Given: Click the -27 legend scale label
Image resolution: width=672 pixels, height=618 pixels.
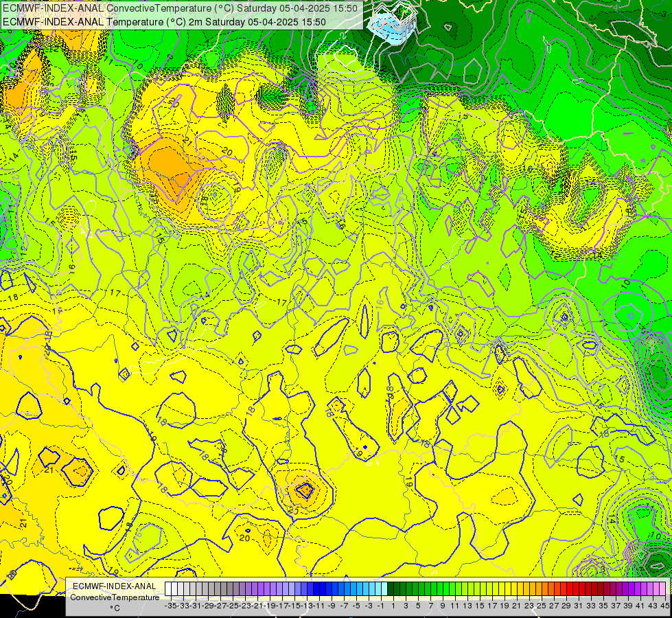Looking at the screenshot, I should pyautogui.click(x=221, y=606).
